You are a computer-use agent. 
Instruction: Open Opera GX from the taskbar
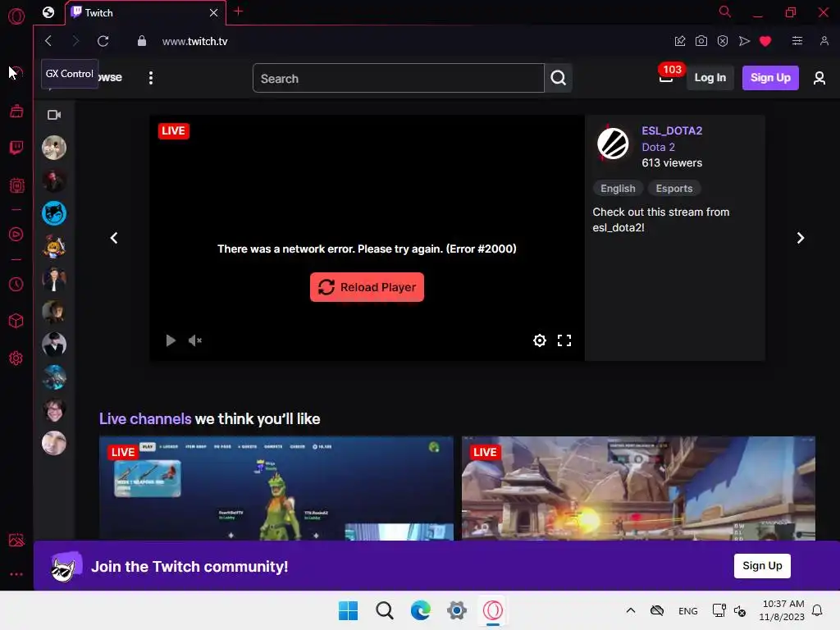(493, 610)
